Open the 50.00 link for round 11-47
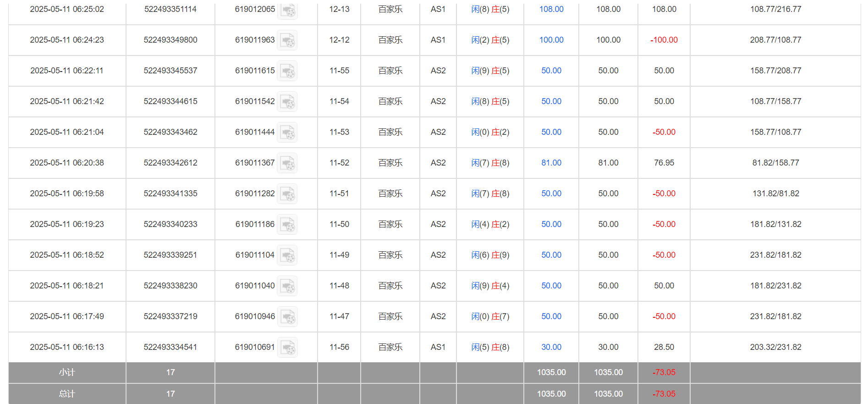The image size is (868, 404). tap(551, 316)
